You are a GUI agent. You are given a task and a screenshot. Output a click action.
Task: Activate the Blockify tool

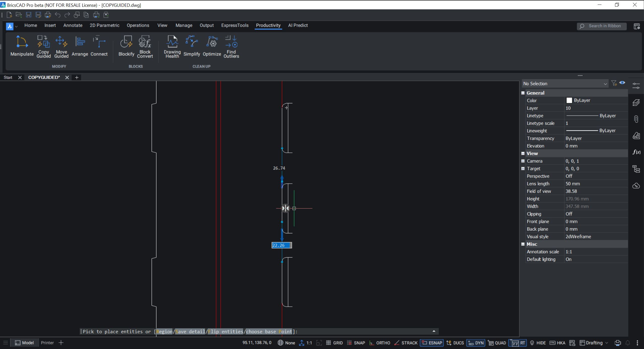tap(126, 47)
